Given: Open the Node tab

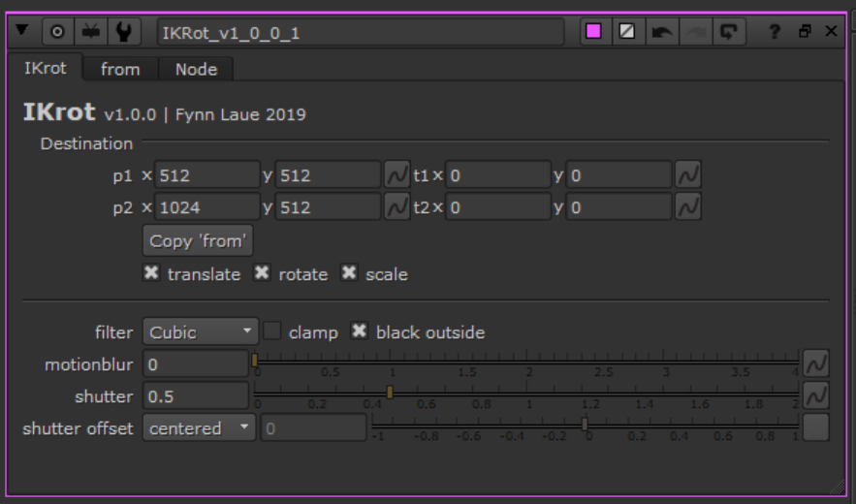Looking at the screenshot, I should [x=196, y=69].
